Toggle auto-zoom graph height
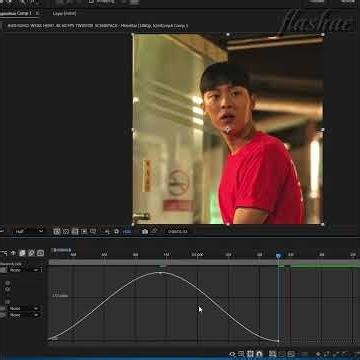The height and width of the screenshot is (360, 360). (272, 354)
